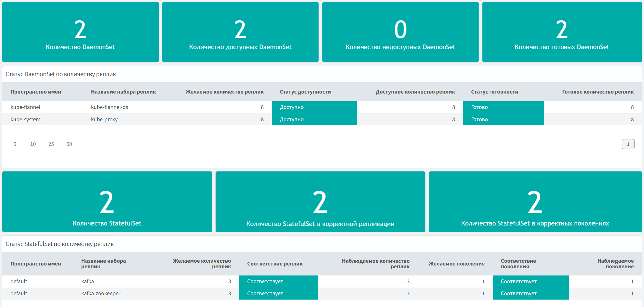Screen dimensions: 644x307
Task: Sort by Статус доступности column header
Action: [x=305, y=92]
